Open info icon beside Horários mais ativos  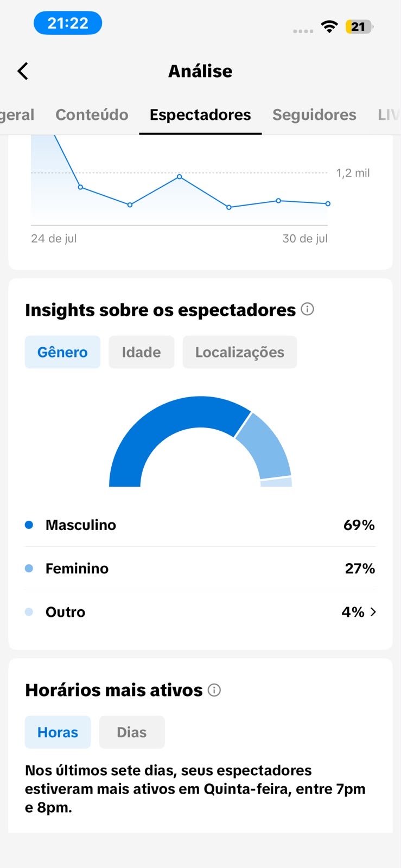[214, 690]
